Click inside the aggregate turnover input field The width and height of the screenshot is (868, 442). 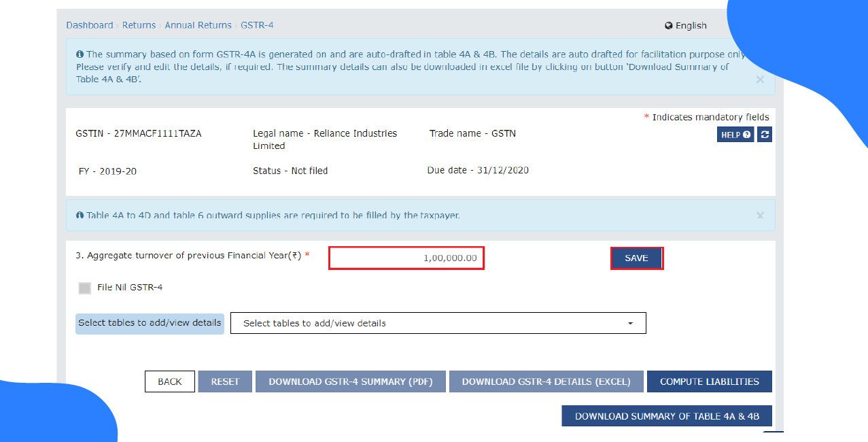click(406, 258)
